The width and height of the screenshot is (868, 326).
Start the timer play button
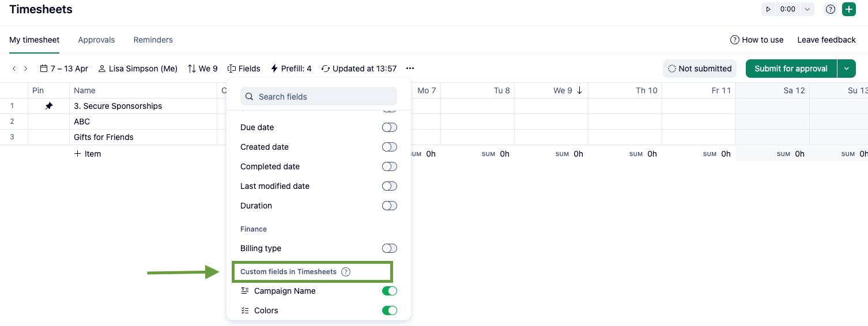click(768, 9)
